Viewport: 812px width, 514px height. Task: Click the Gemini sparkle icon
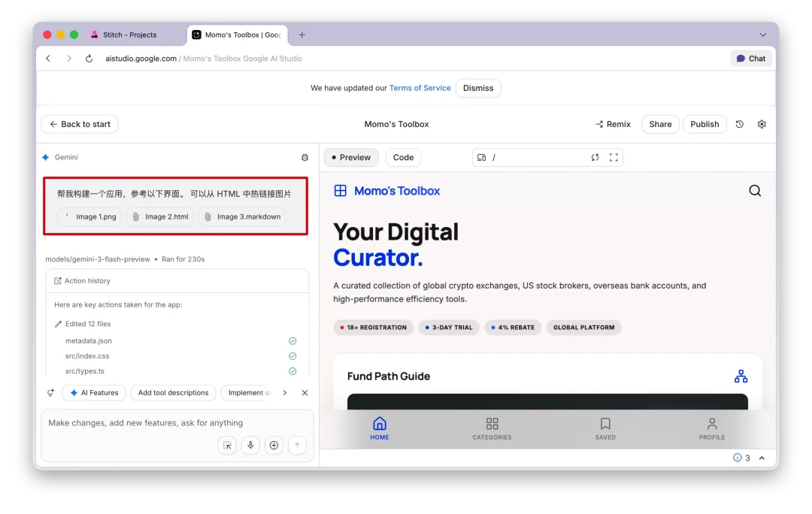point(46,157)
